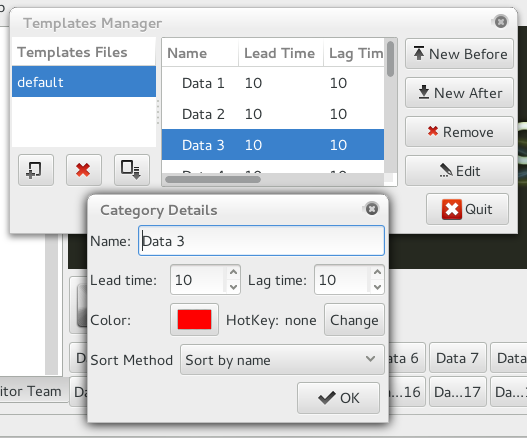Decrease the Lead time value

pos(233,287)
